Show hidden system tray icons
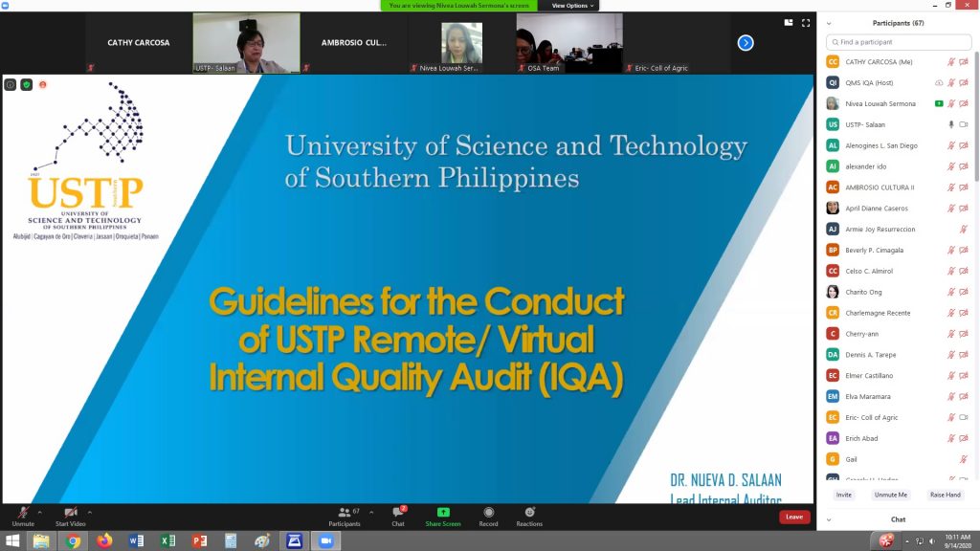 (907, 541)
